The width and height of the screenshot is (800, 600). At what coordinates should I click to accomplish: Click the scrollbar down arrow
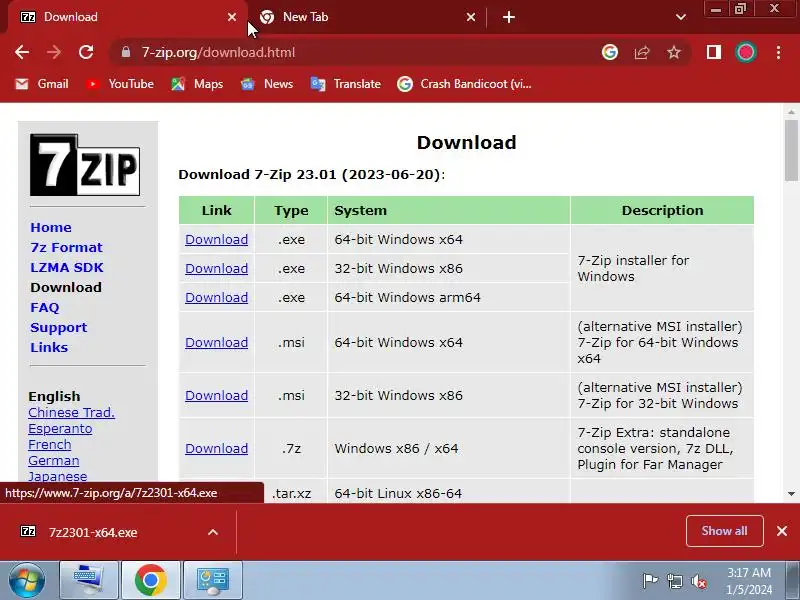[x=791, y=493]
